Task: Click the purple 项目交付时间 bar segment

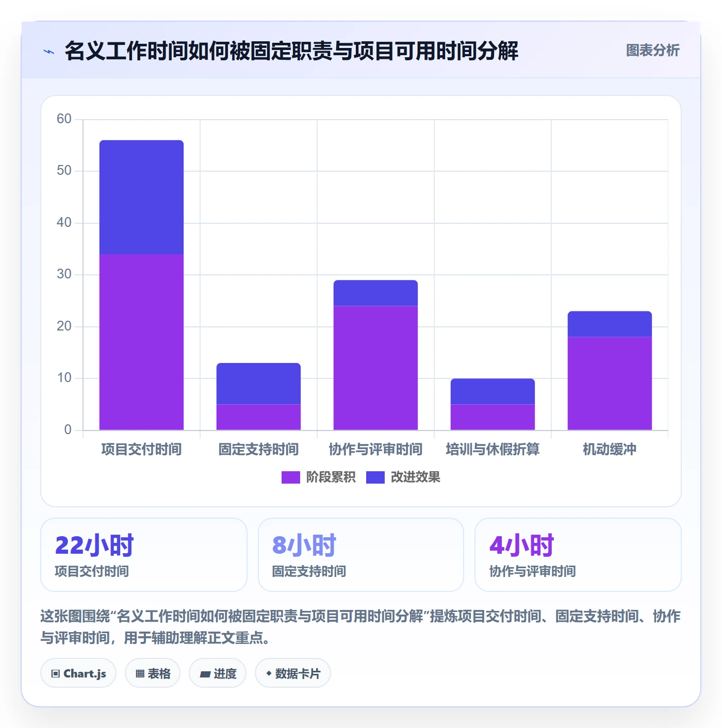Action: pyautogui.click(x=141, y=342)
